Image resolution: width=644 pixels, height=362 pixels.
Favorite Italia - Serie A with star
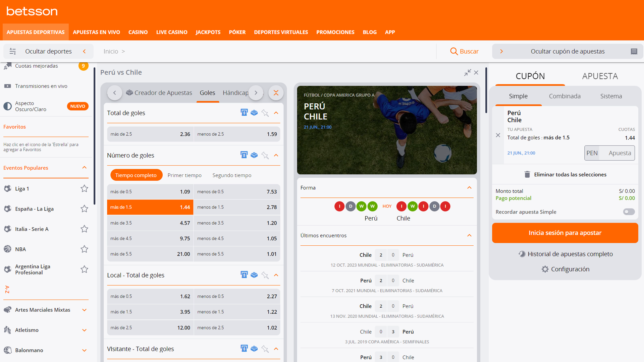point(84,229)
